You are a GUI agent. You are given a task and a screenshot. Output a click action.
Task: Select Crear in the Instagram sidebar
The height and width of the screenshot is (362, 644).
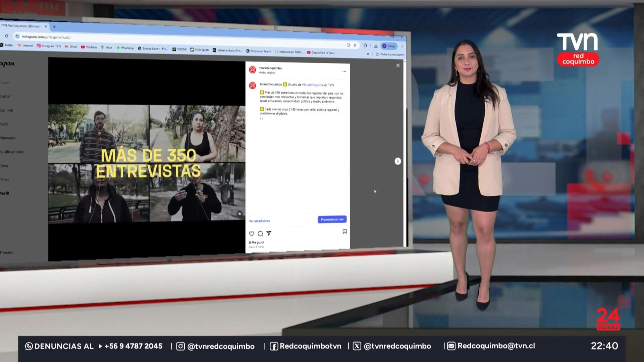point(4,166)
